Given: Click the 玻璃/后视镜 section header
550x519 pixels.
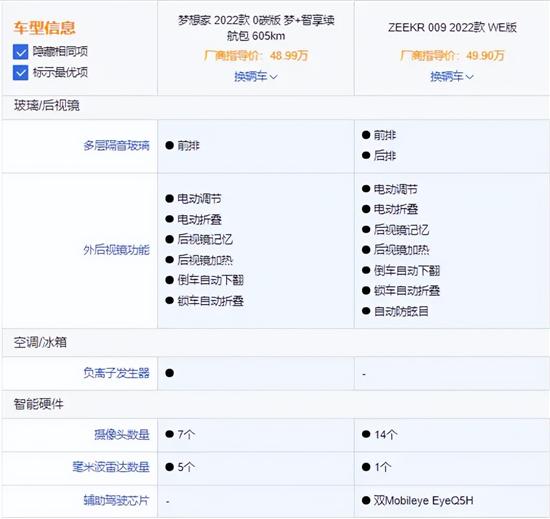Looking at the screenshot, I should (47, 105).
